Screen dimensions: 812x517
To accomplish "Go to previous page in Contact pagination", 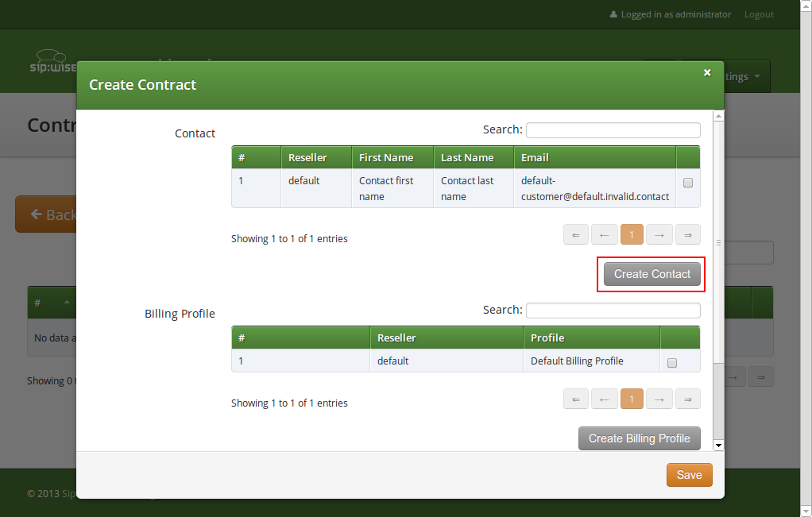I will coord(604,234).
